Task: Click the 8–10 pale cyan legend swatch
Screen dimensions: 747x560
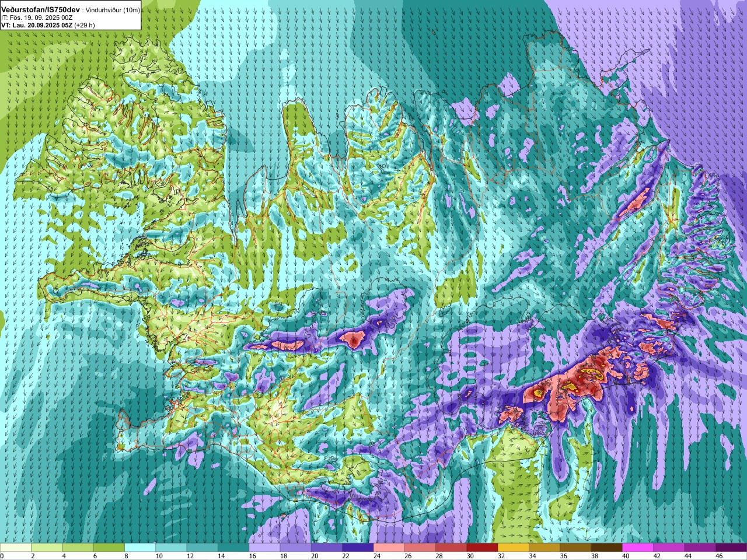Action: click(140, 548)
